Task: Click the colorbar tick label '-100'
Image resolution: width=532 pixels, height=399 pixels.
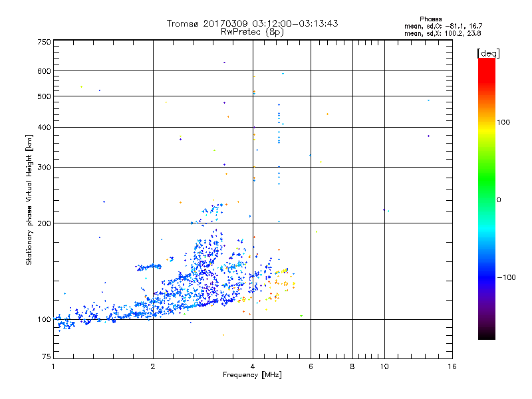Action: click(507, 277)
